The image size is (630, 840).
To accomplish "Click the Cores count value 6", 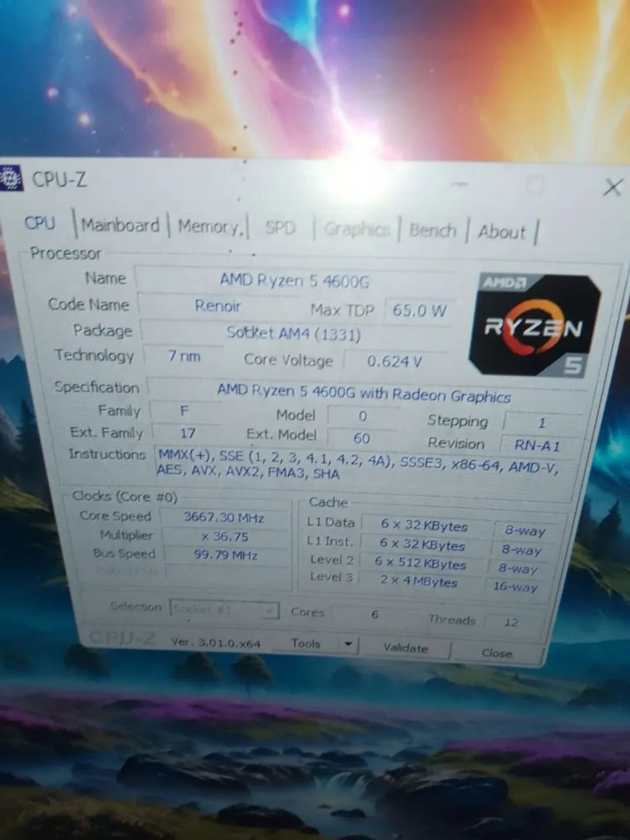I will pos(375,615).
